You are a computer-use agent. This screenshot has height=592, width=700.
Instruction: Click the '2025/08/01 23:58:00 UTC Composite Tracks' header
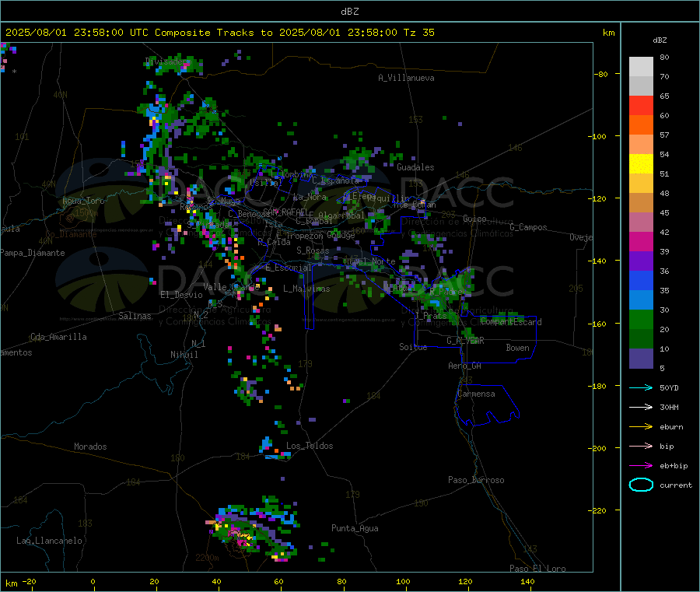pos(130,33)
